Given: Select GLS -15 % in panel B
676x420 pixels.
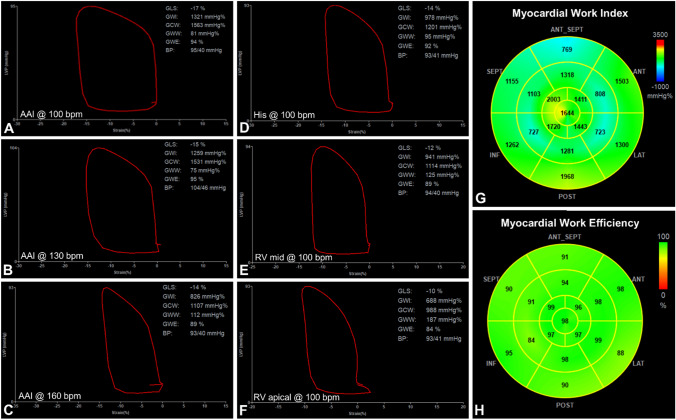Looking at the screenshot, I should [197, 144].
